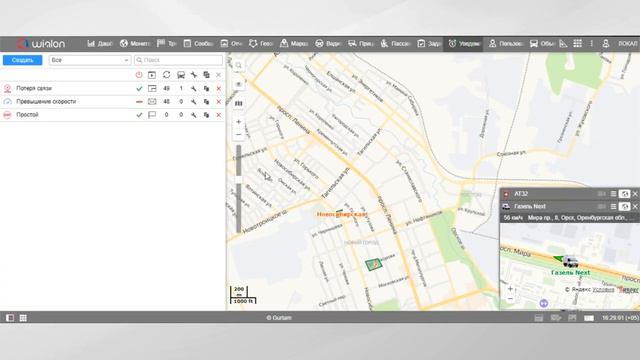Zoom out on the main map
This screenshot has width=640, height=360.
point(239,134)
